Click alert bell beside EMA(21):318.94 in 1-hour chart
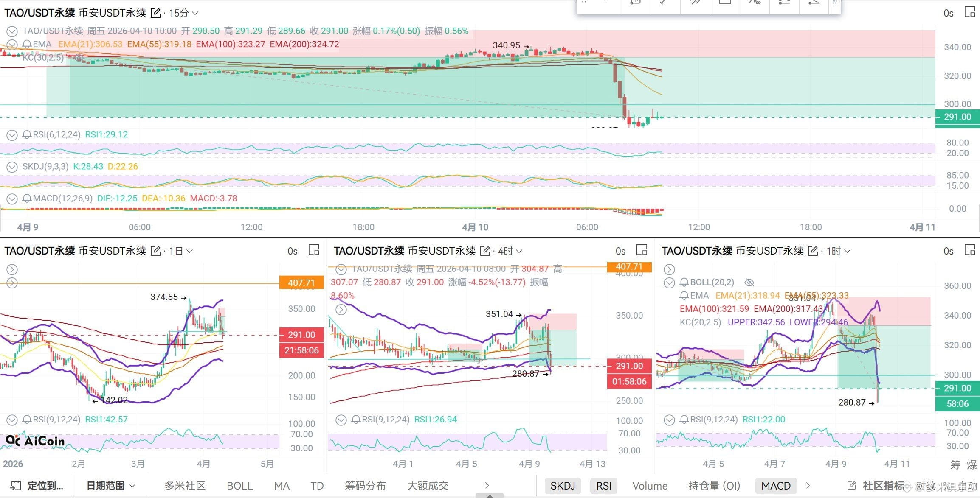The image size is (980, 498). coord(684,296)
